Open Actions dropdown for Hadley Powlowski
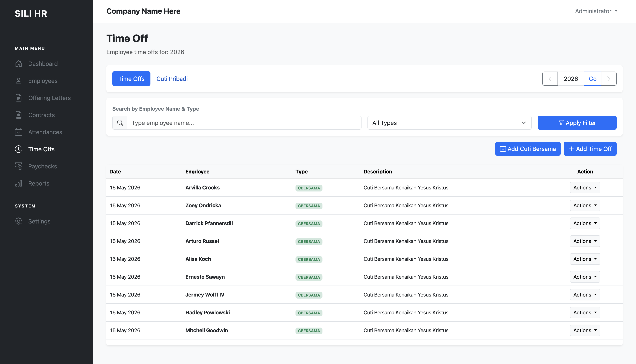 [585, 313]
